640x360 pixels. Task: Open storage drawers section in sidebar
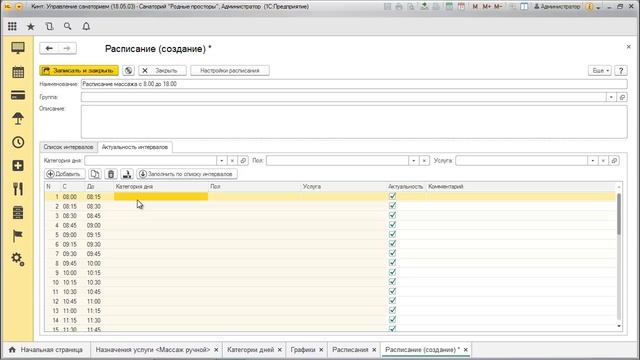click(18, 212)
